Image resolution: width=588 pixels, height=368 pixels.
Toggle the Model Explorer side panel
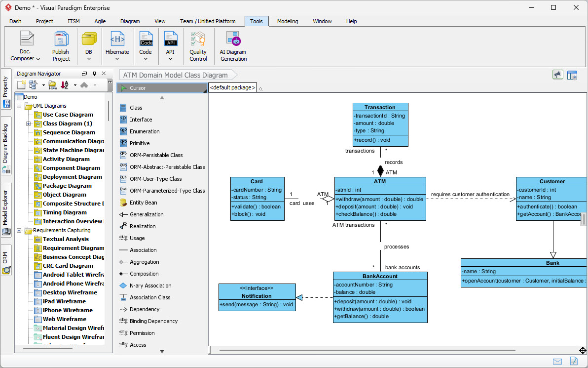6,209
